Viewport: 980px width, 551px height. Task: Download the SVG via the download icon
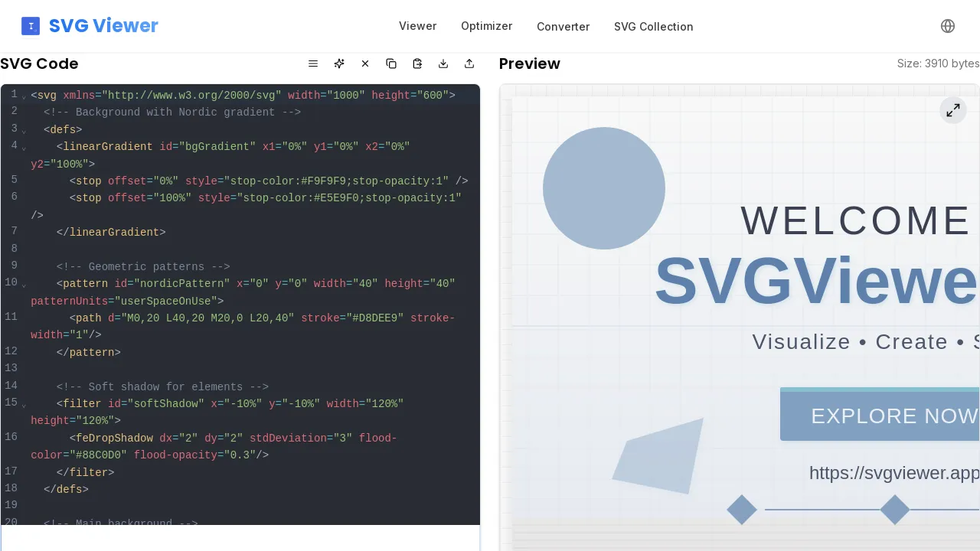point(443,64)
